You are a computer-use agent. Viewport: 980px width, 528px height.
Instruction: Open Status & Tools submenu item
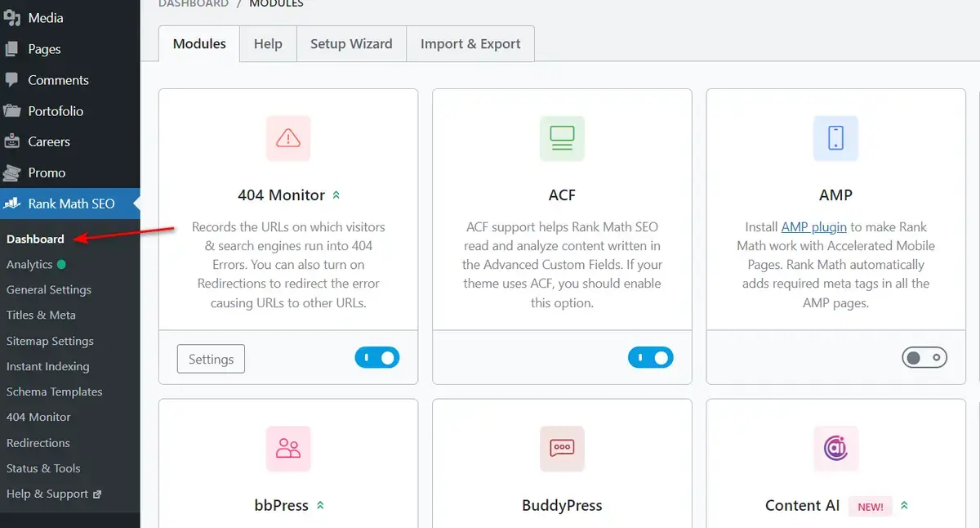pos(43,469)
